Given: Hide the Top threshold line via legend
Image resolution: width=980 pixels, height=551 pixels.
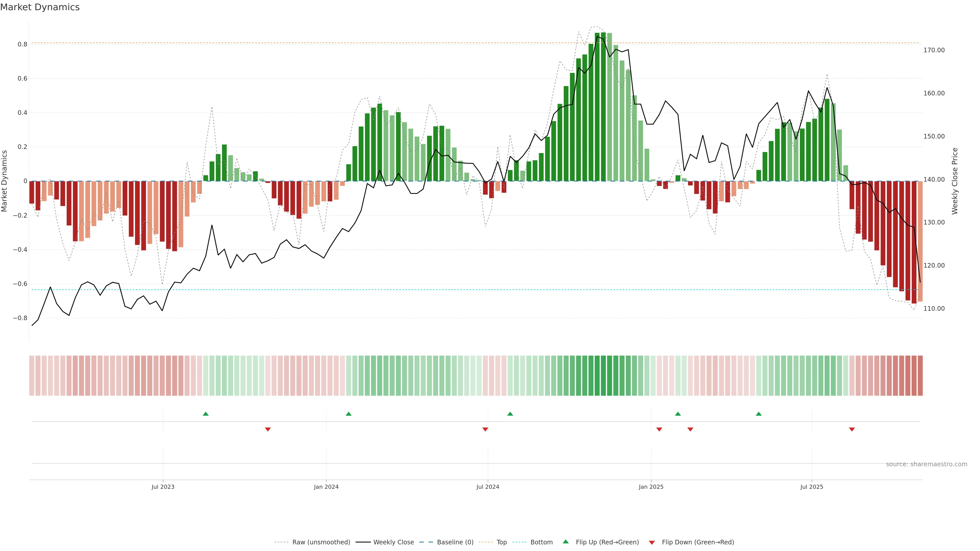Looking at the screenshot, I should click(x=501, y=542).
